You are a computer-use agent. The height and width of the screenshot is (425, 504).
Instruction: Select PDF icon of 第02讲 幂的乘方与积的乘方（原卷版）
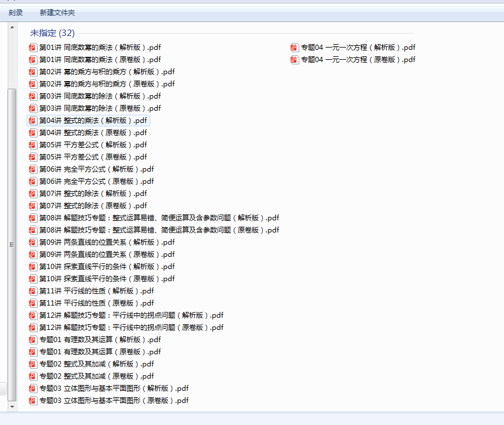pyautogui.click(x=33, y=84)
